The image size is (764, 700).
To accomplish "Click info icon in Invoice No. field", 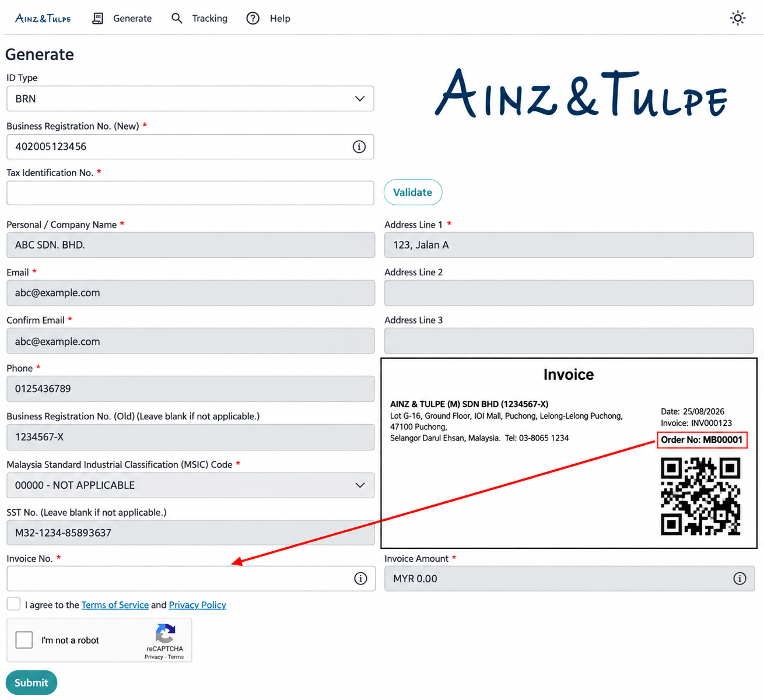I will coord(361,579).
